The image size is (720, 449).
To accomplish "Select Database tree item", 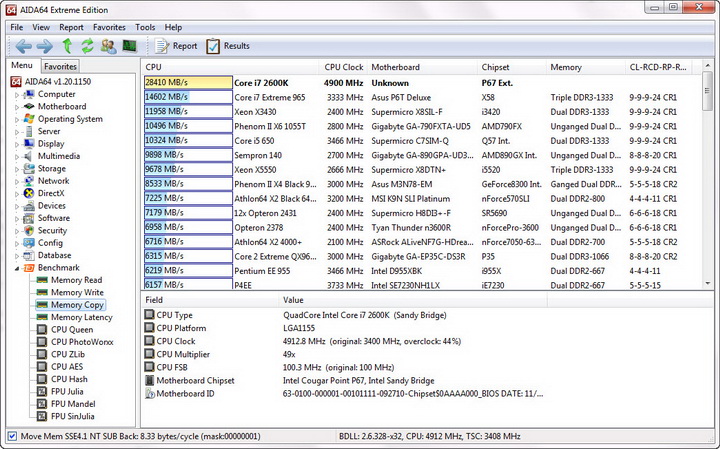I will pyautogui.click(x=47, y=255).
